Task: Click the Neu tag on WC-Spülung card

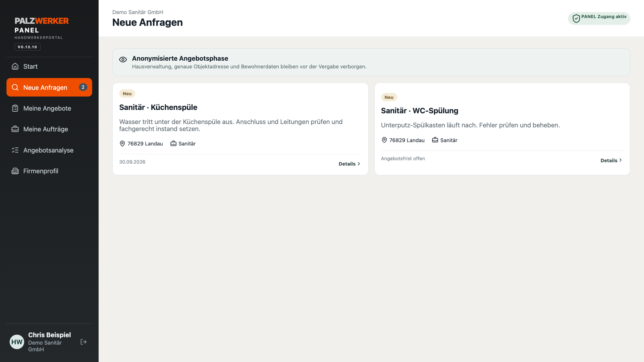Action: coord(389,97)
